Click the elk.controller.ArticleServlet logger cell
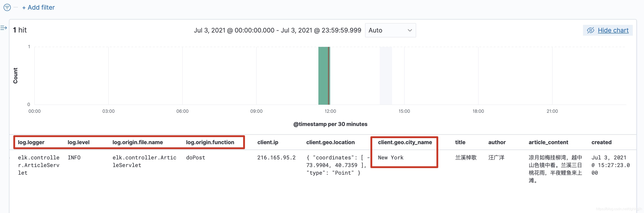This screenshot has width=644, height=213. [x=39, y=165]
